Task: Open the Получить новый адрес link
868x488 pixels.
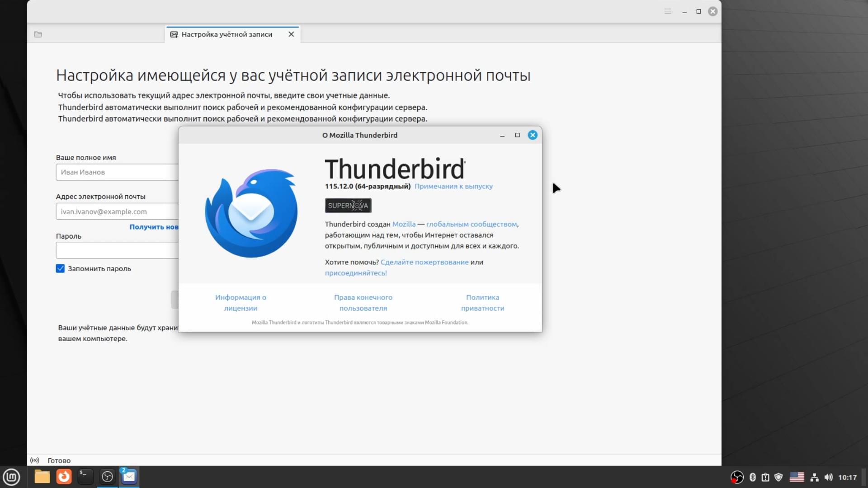Action: pyautogui.click(x=154, y=227)
